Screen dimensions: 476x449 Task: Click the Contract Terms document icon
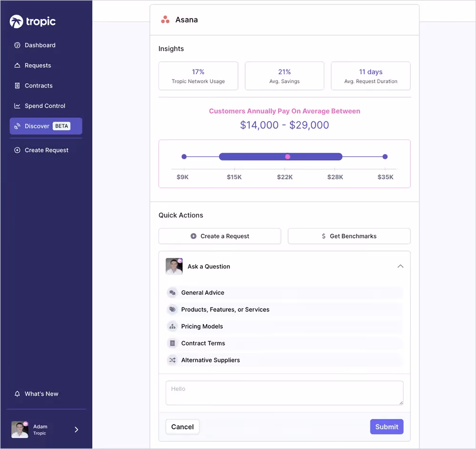pos(172,343)
